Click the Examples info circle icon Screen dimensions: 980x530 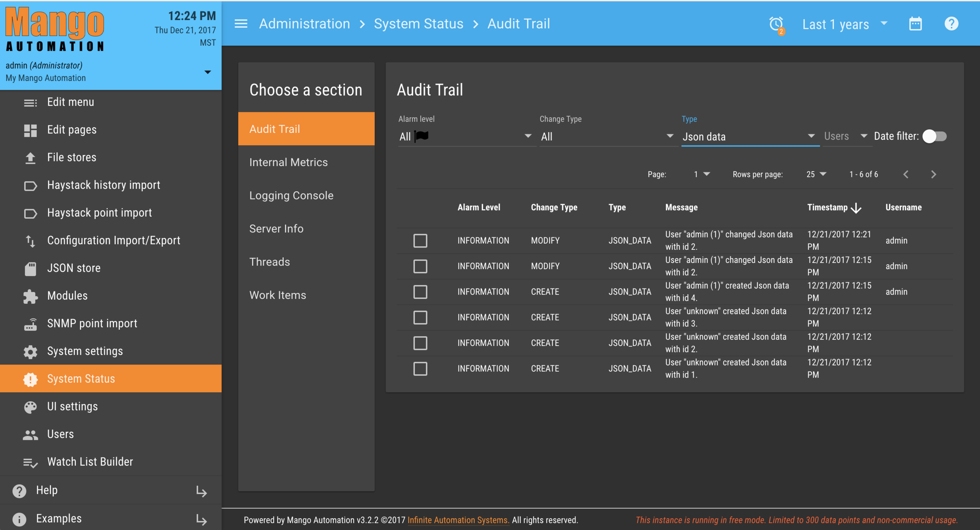[x=19, y=519]
